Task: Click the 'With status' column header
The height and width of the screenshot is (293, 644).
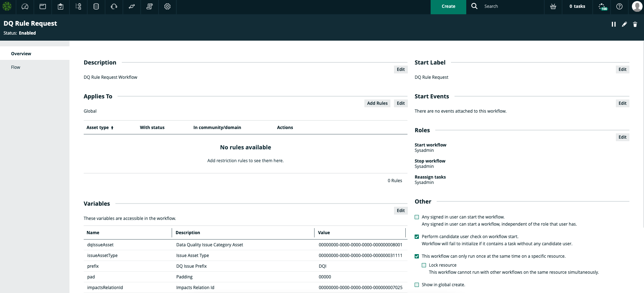Action: point(152,128)
